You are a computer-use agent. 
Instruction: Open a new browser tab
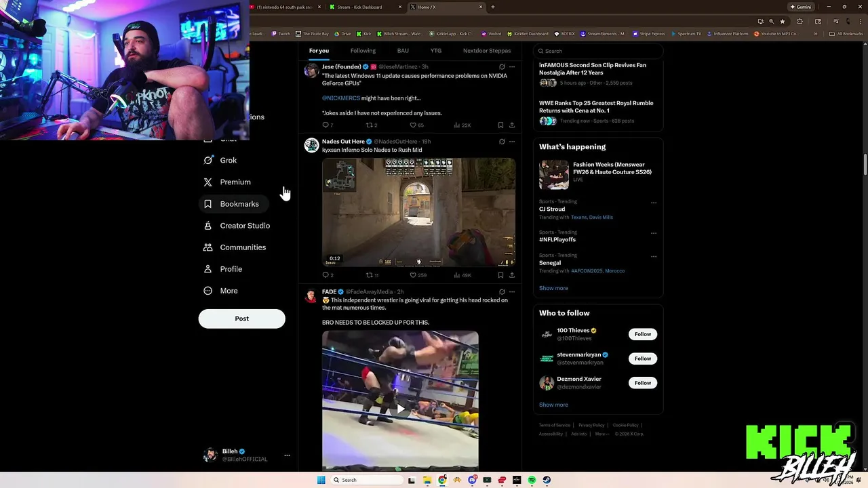click(492, 7)
